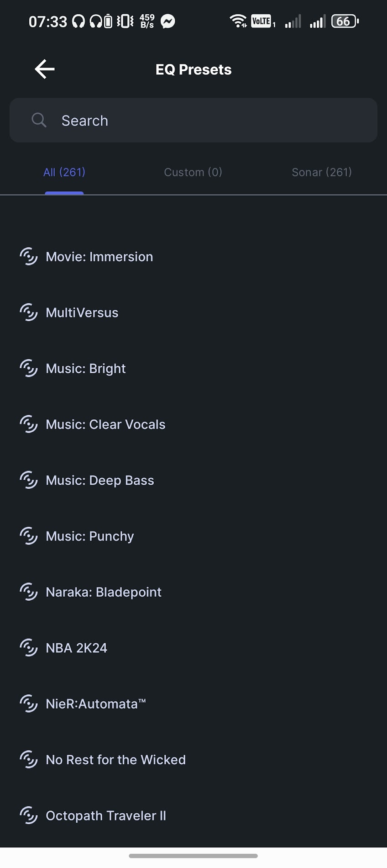Click Sonar icon beside Octopath Traveler II
Viewport: 387px width, 868px height.
(x=29, y=815)
